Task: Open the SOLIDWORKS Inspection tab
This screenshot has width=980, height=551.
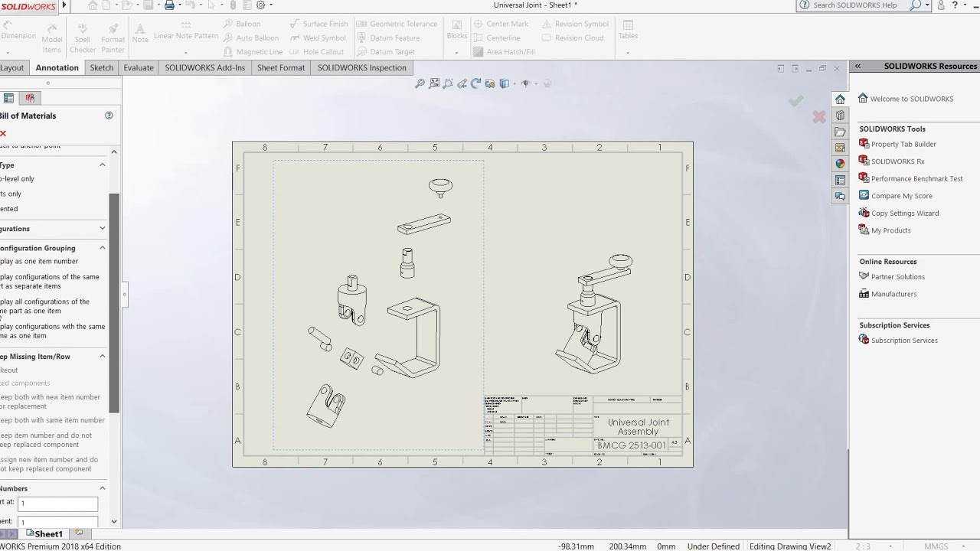Action: pos(361,67)
